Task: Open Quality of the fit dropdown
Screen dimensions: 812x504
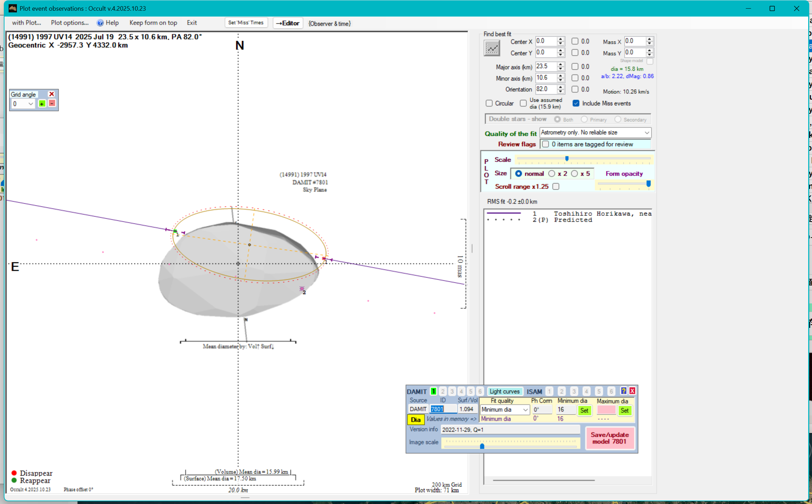Action: (647, 133)
